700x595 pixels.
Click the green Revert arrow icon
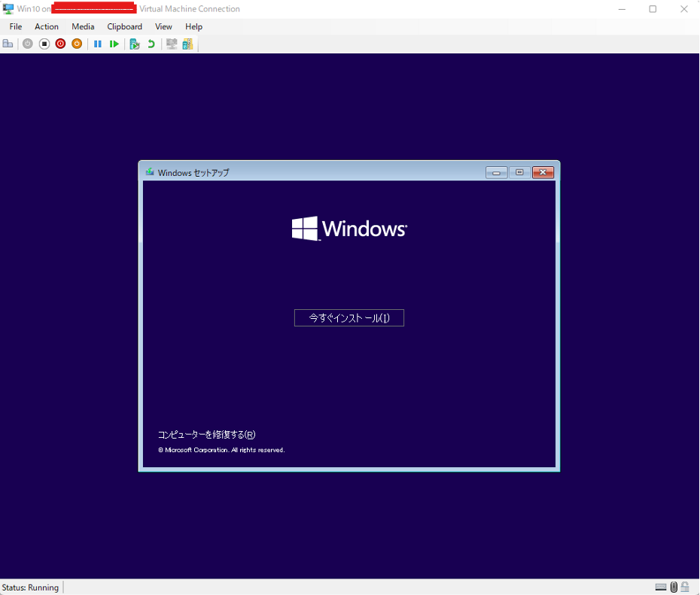pos(151,44)
